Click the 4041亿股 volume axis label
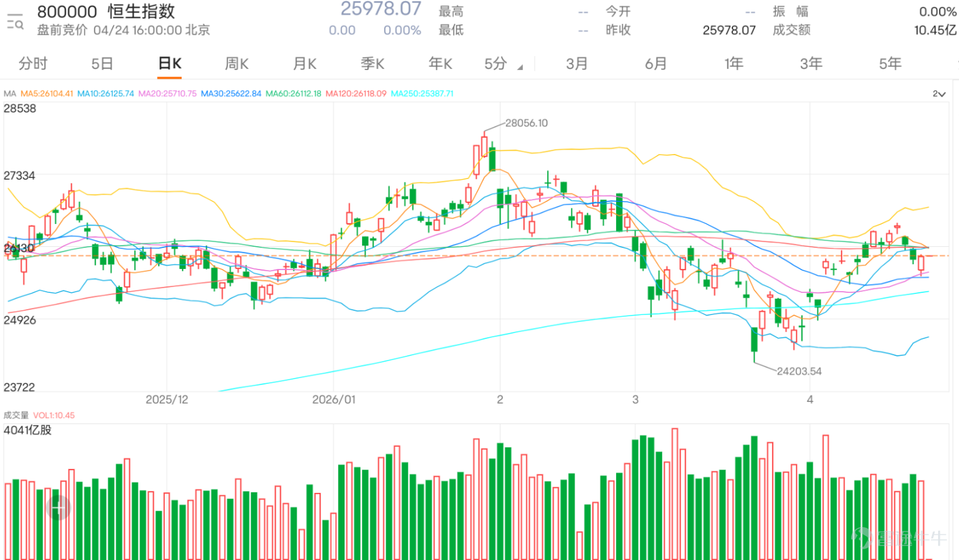Image resolution: width=959 pixels, height=560 pixels. (28, 430)
